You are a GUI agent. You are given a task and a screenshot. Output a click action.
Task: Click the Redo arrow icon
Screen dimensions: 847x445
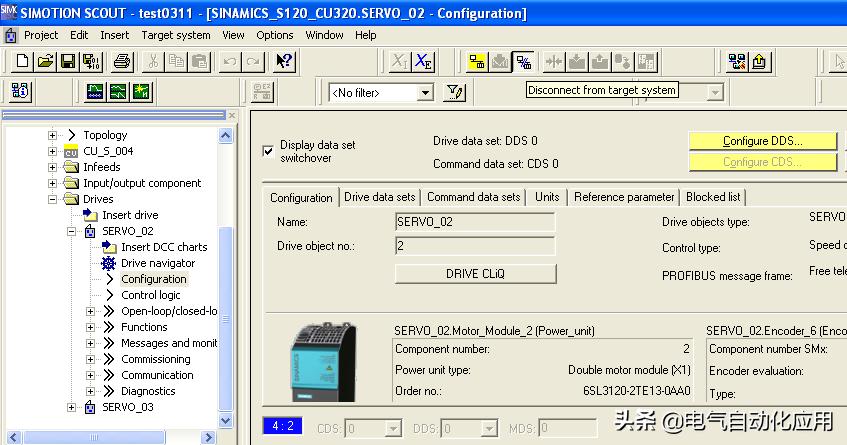[x=253, y=62]
